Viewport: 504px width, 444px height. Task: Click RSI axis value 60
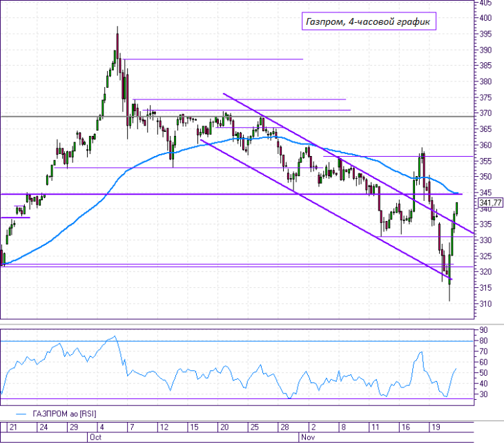point(483,363)
